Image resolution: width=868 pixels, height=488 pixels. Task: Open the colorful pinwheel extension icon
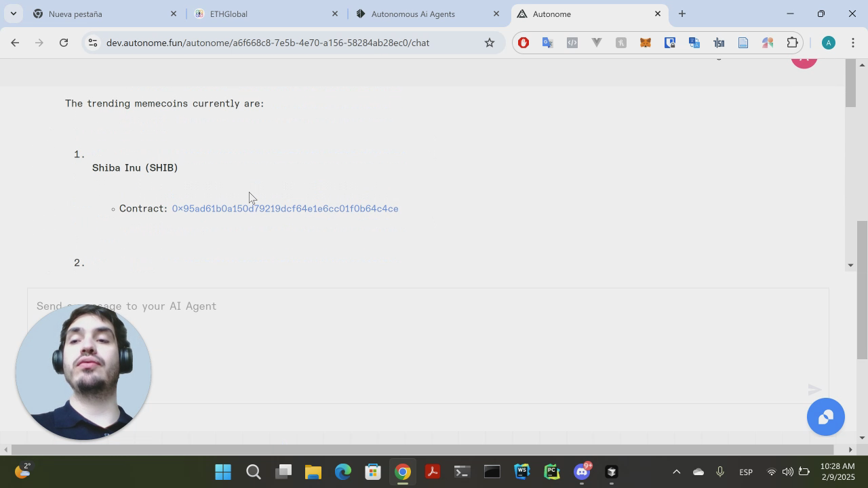click(x=768, y=43)
